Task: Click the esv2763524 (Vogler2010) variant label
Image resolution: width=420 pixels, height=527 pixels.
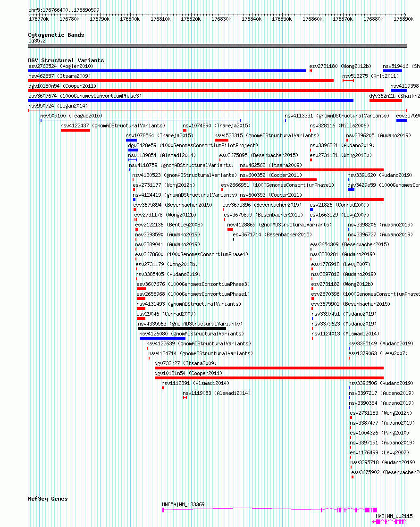Action: tap(61, 66)
